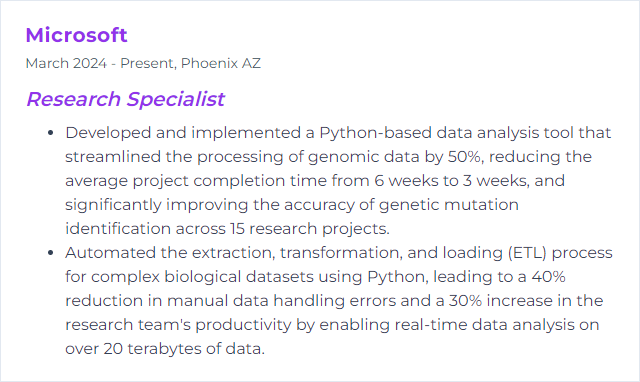Click '20 terabytes of data' text
The width and height of the screenshot is (640, 382).
(x=182, y=349)
